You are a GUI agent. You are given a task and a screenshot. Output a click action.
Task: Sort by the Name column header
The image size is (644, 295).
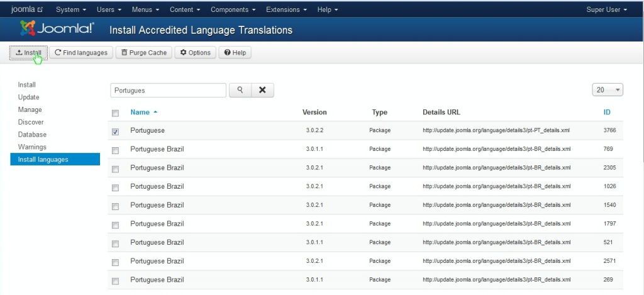click(x=140, y=112)
